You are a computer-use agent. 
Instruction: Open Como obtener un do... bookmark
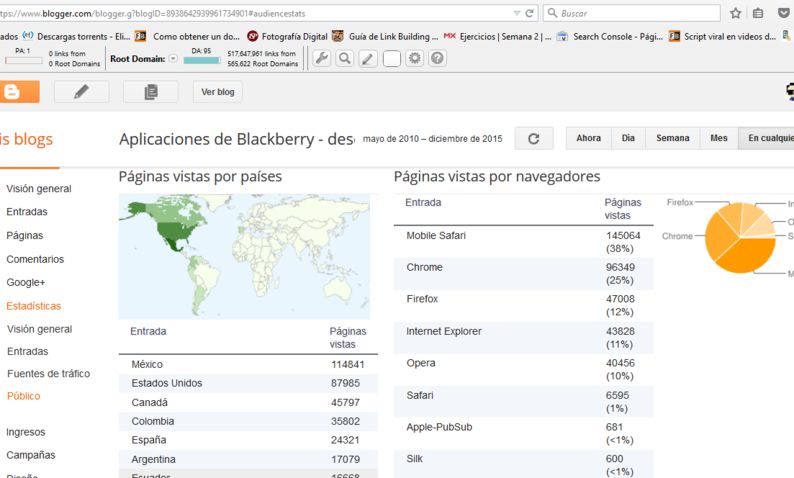coord(188,36)
